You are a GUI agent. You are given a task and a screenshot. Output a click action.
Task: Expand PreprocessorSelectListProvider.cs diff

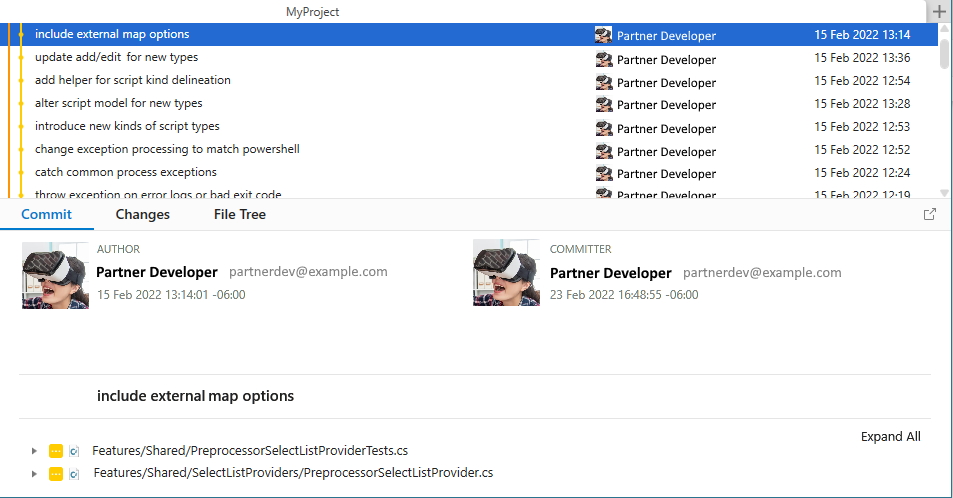pyautogui.click(x=34, y=474)
